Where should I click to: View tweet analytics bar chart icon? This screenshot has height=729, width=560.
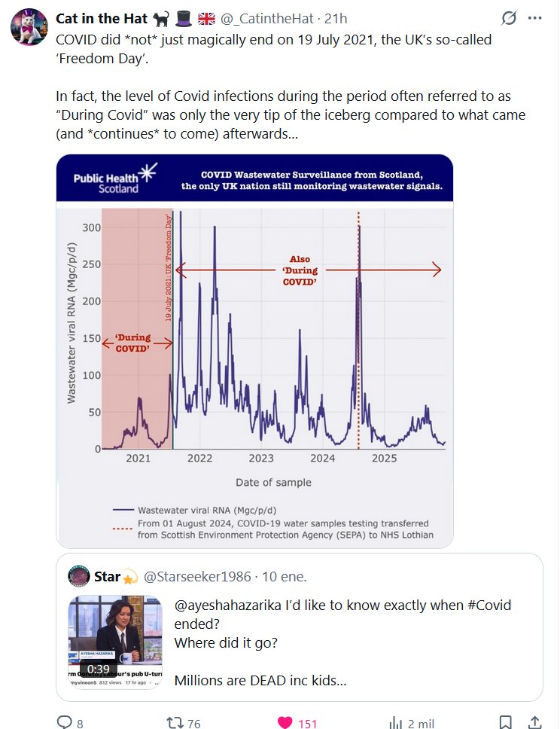[396, 722]
